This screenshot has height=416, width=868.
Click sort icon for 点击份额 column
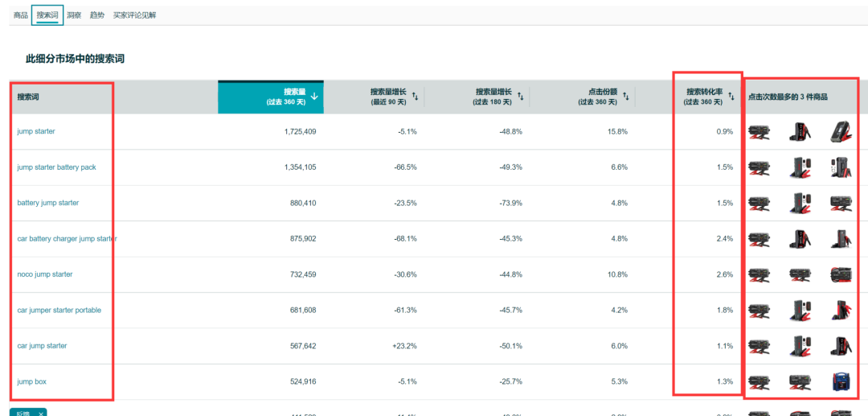click(x=626, y=97)
